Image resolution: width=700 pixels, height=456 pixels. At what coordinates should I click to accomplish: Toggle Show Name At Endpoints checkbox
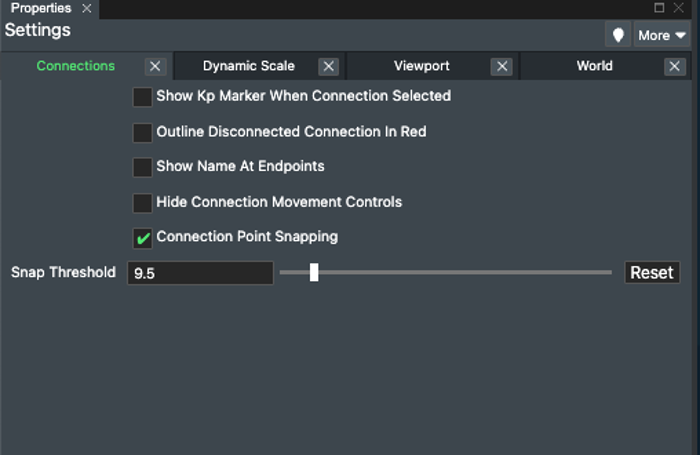tap(143, 167)
